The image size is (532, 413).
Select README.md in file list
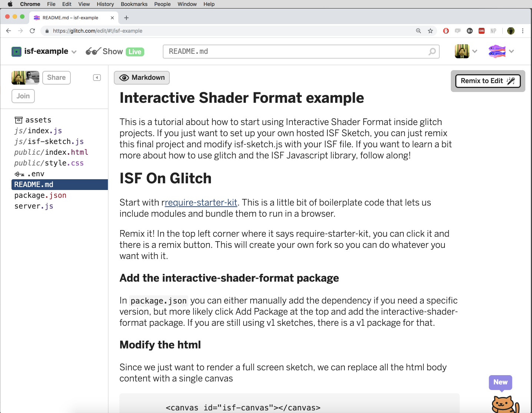coord(60,184)
